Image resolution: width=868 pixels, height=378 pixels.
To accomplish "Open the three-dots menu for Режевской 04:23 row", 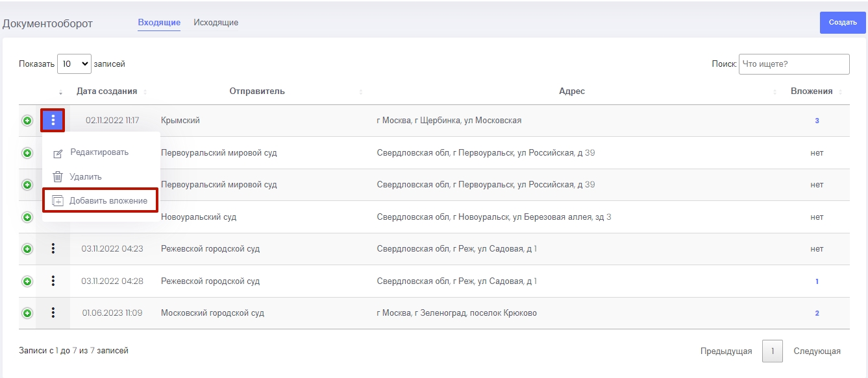I will tap(53, 248).
